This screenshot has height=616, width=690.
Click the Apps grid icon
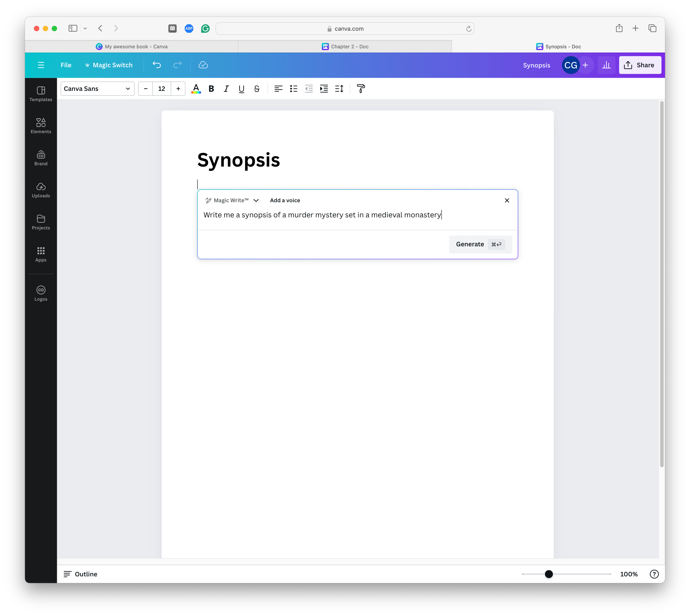tap(41, 254)
